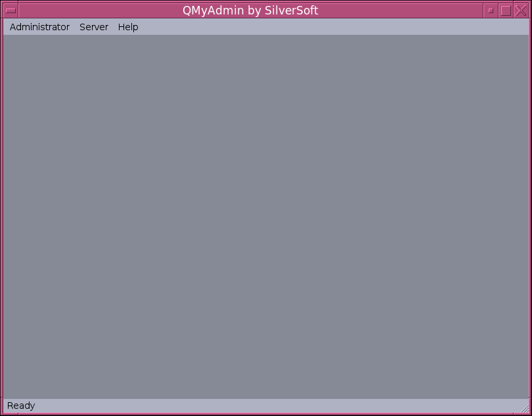Close the QMyAdmin window

click(x=521, y=11)
